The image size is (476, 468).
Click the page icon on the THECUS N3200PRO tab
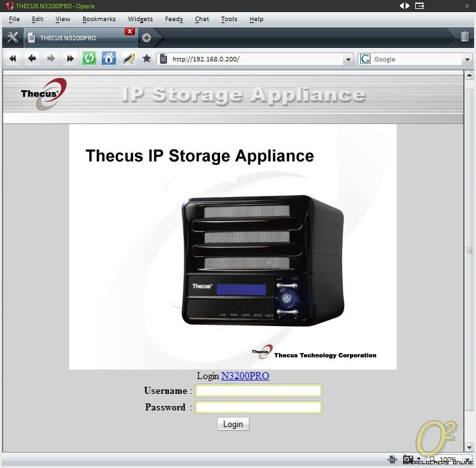pos(31,38)
